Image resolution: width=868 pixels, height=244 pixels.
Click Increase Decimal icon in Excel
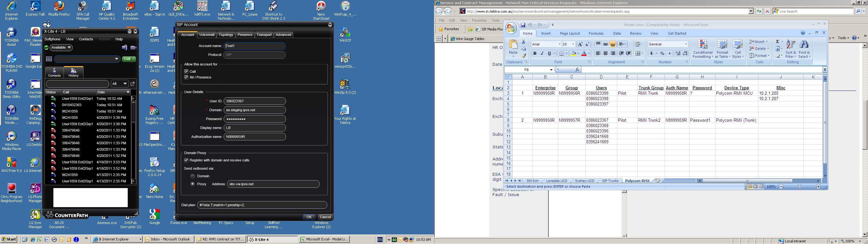point(678,53)
